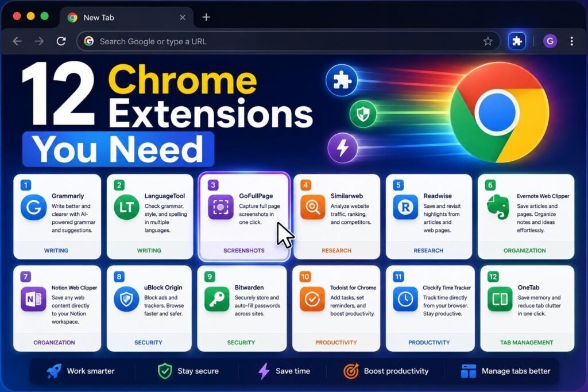This screenshot has width=588, height=392.
Task: Open the GoFullPage card title
Action: pos(256,196)
